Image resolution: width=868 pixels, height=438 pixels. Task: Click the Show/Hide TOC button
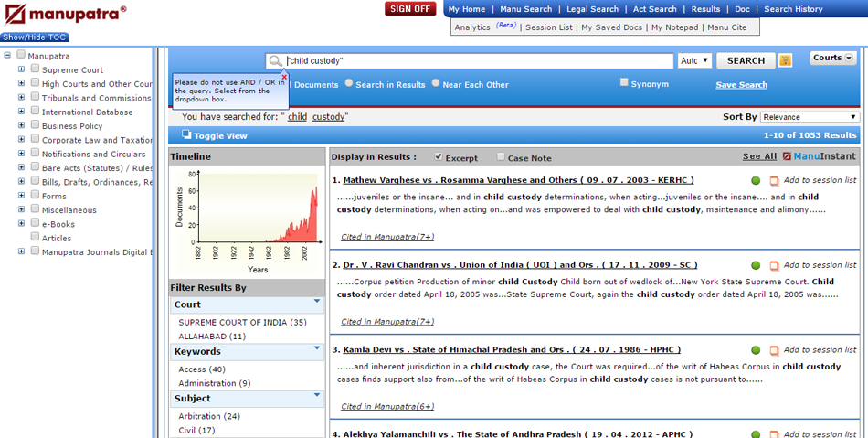(x=35, y=37)
